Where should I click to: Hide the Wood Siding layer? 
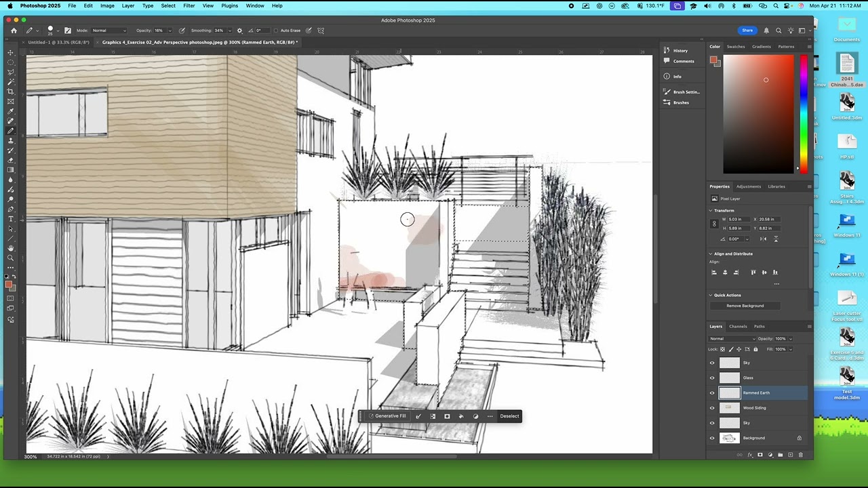point(712,408)
